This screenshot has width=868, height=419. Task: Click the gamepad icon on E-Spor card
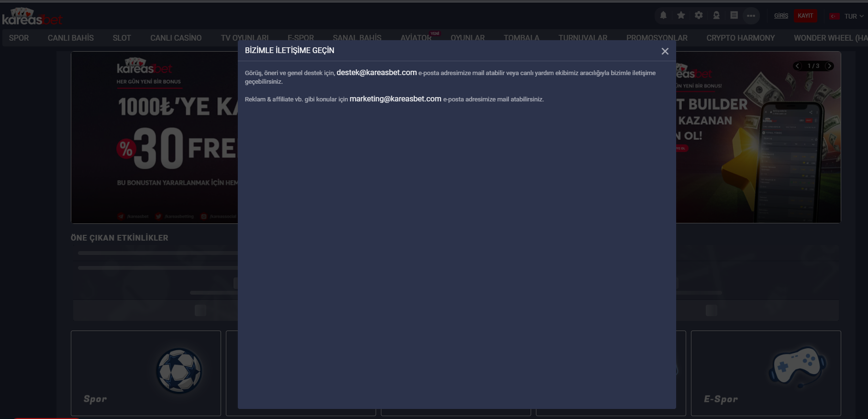[x=797, y=367]
